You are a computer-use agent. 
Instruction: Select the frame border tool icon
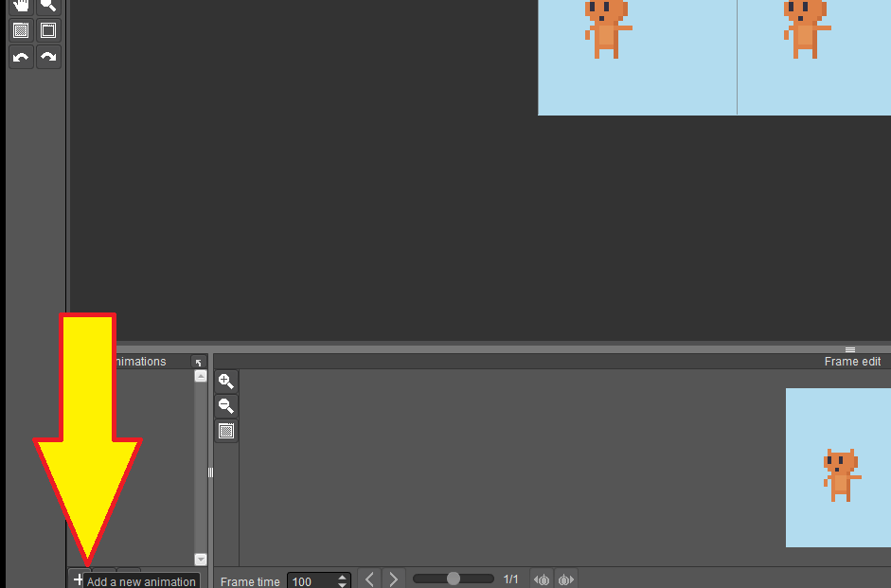(47, 29)
